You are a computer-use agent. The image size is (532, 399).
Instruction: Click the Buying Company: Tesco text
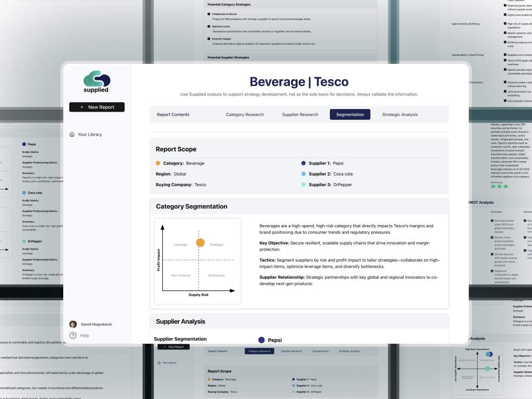tap(181, 185)
